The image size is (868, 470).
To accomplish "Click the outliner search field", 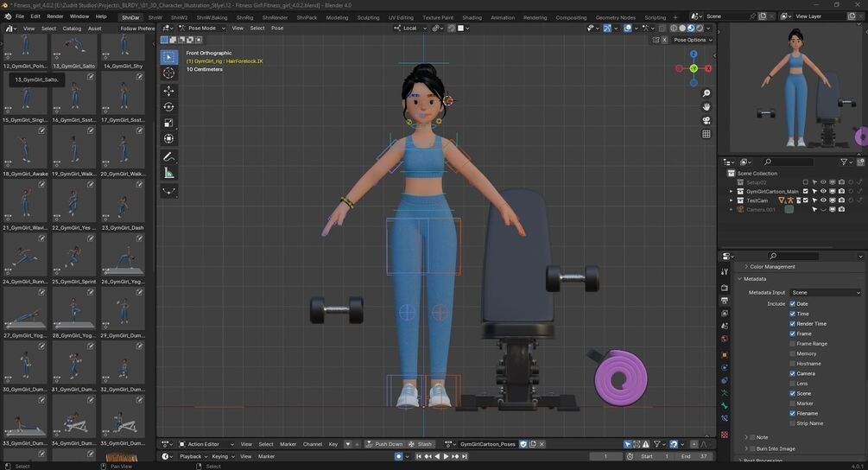I will (788, 162).
